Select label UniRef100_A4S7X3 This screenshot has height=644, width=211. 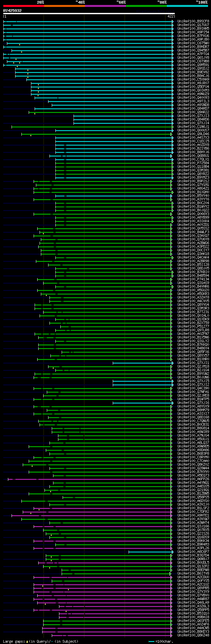click(x=193, y=138)
